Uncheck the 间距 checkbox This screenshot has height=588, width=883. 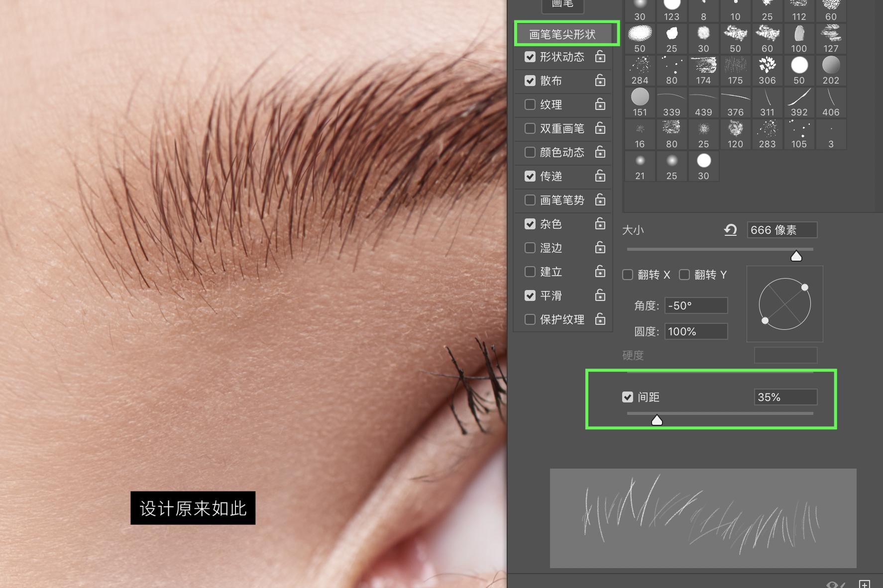point(628,397)
